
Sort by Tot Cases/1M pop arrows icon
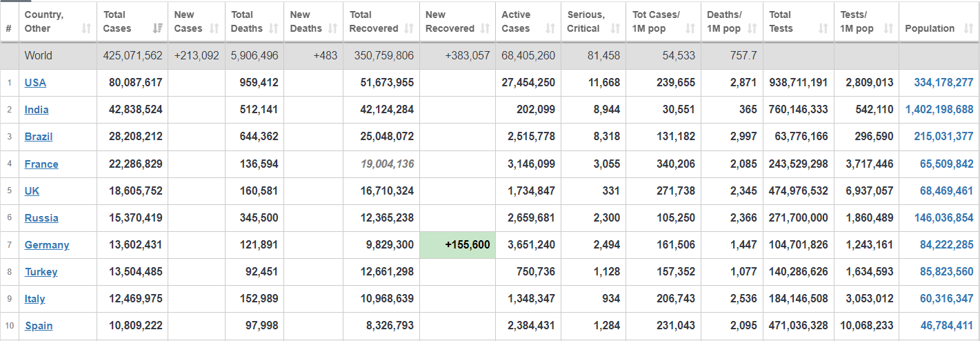pyautogui.click(x=690, y=28)
